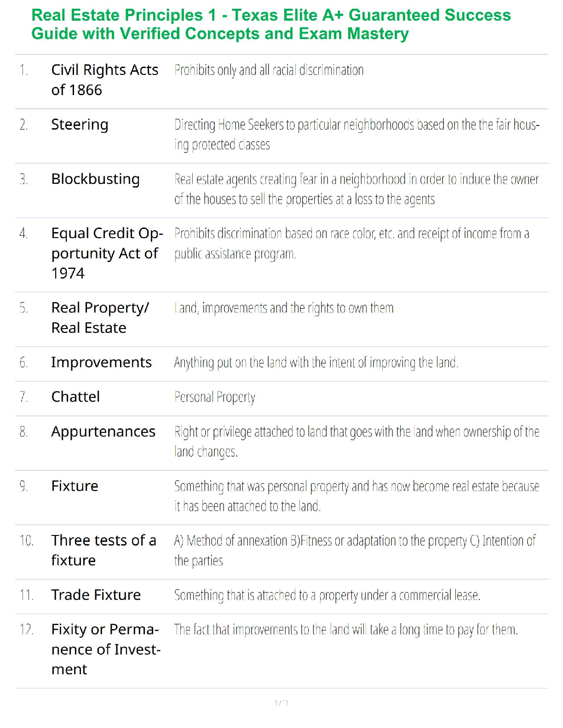Select the "Appurtenances" term
The height and width of the screenshot is (728, 563).
(103, 432)
